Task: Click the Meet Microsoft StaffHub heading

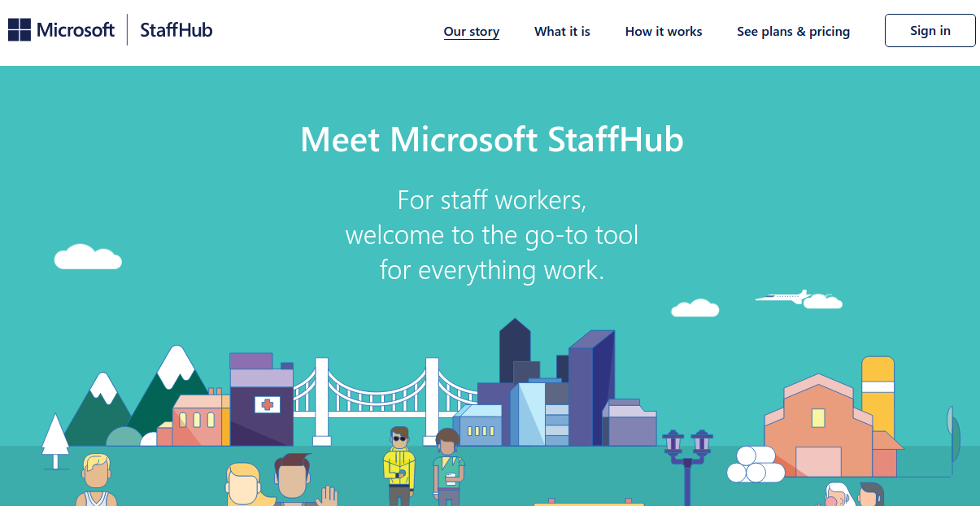Action: pyautogui.click(x=491, y=140)
